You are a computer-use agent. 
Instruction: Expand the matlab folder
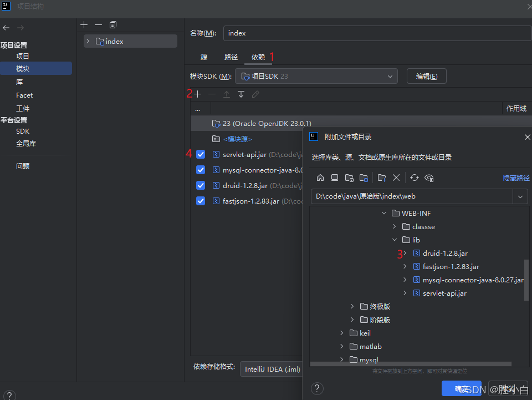pos(342,346)
